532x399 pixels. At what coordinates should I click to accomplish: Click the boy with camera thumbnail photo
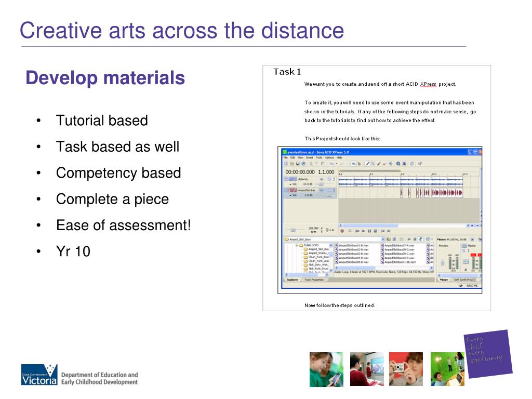click(x=406, y=369)
